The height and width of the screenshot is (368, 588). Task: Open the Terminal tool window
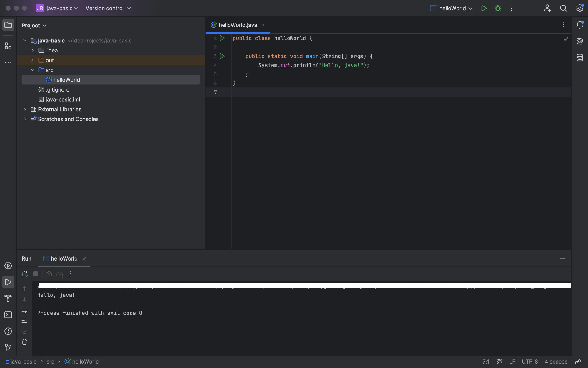tap(8, 315)
